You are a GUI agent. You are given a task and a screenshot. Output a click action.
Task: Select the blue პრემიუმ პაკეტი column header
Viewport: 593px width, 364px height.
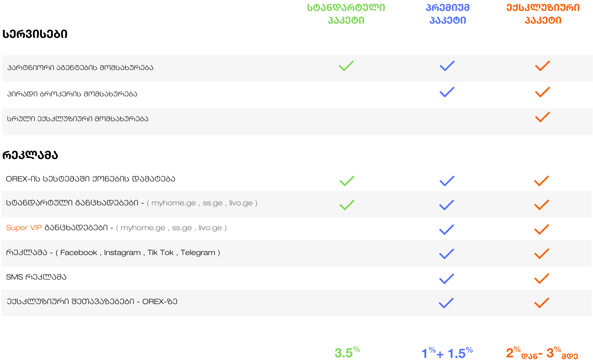(447, 14)
